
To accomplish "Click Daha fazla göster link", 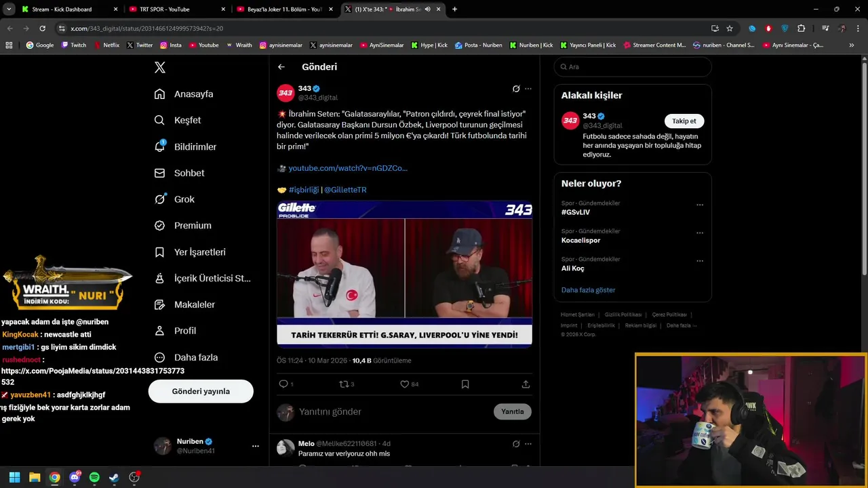I will pyautogui.click(x=589, y=290).
